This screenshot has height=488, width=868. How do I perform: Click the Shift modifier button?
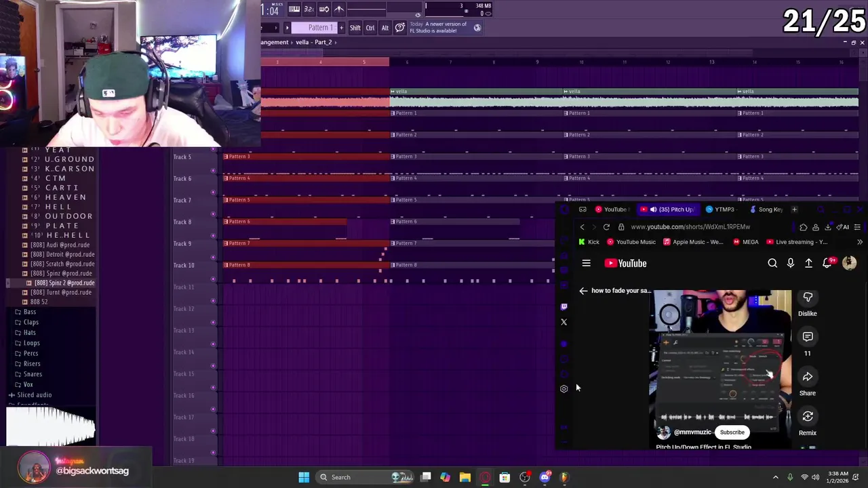click(x=355, y=28)
